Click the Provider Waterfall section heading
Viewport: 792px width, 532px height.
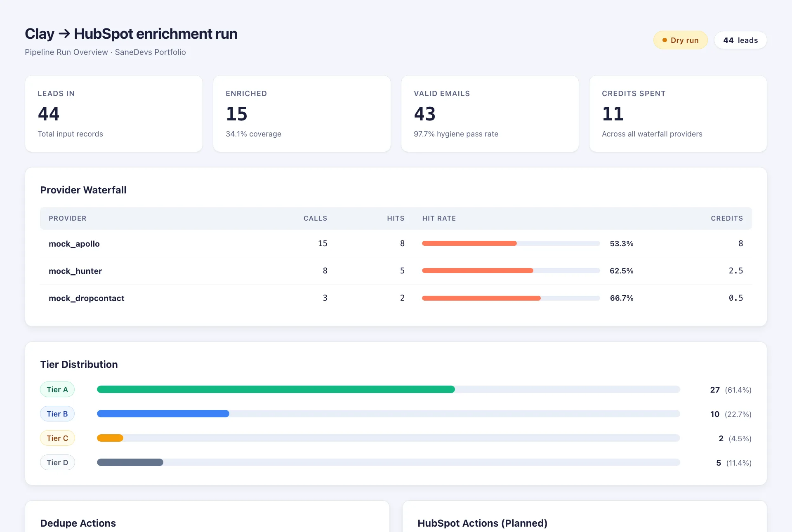(83, 190)
